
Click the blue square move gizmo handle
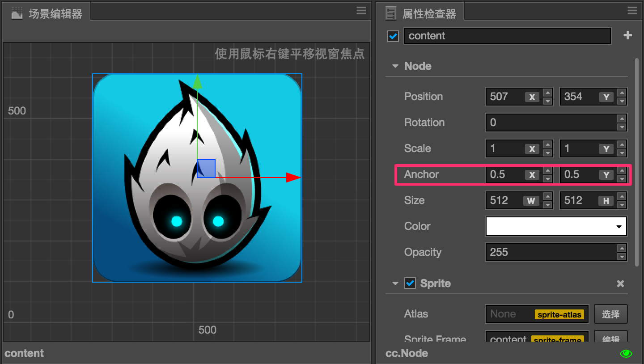(x=206, y=169)
